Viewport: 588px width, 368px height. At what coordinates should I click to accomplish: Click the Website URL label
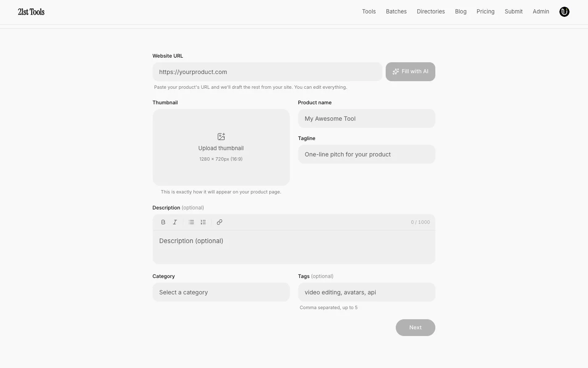[168, 56]
